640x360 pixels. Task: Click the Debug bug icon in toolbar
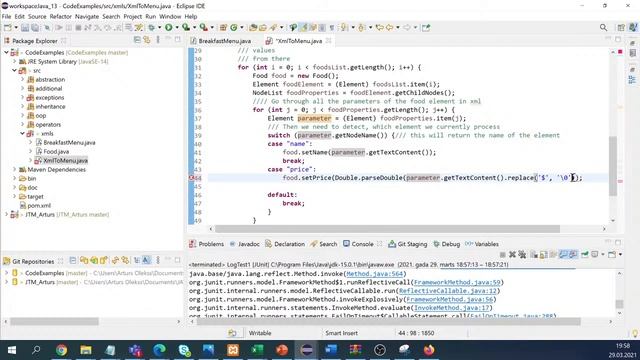(152, 27)
